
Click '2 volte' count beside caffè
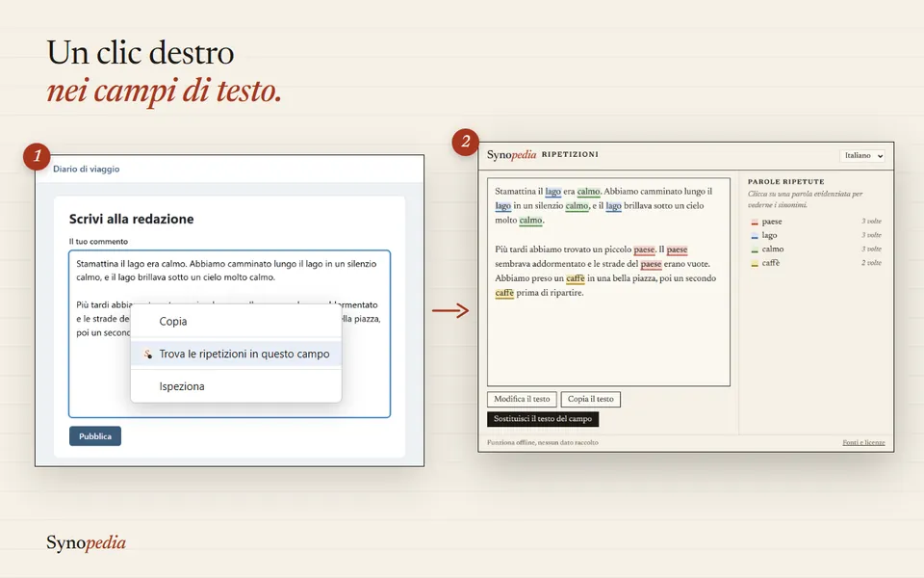[x=871, y=263]
